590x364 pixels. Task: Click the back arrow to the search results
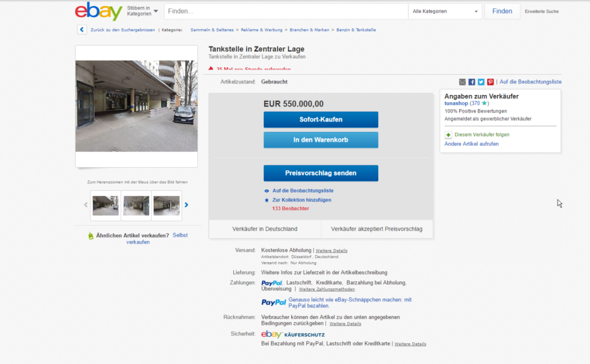click(82, 30)
